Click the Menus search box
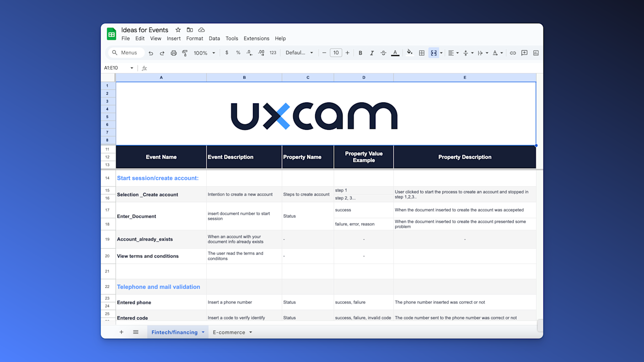This screenshot has width=644, height=362. (x=125, y=53)
